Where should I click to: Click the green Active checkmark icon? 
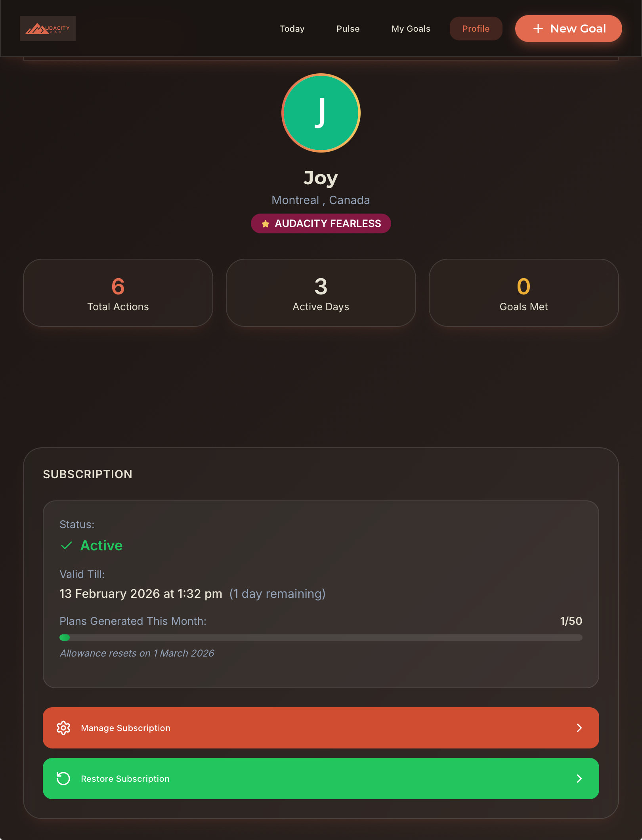(67, 546)
